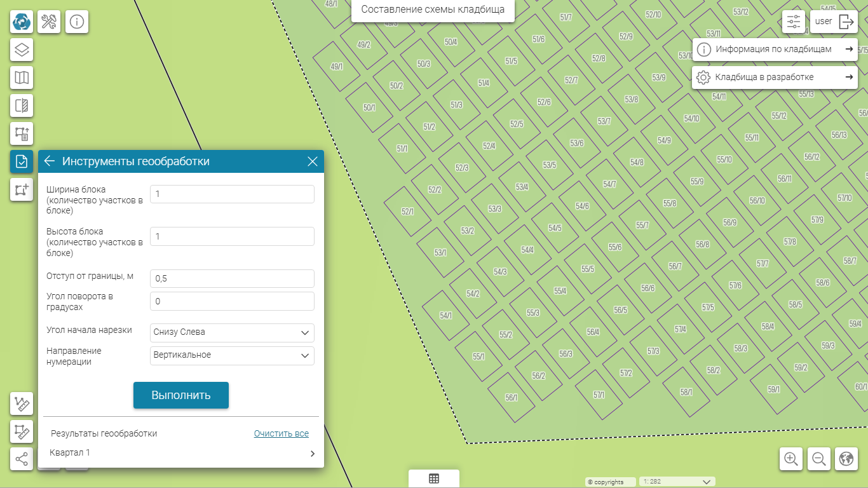
Task: Zoom in with the magnifier plus button
Action: [791, 459]
